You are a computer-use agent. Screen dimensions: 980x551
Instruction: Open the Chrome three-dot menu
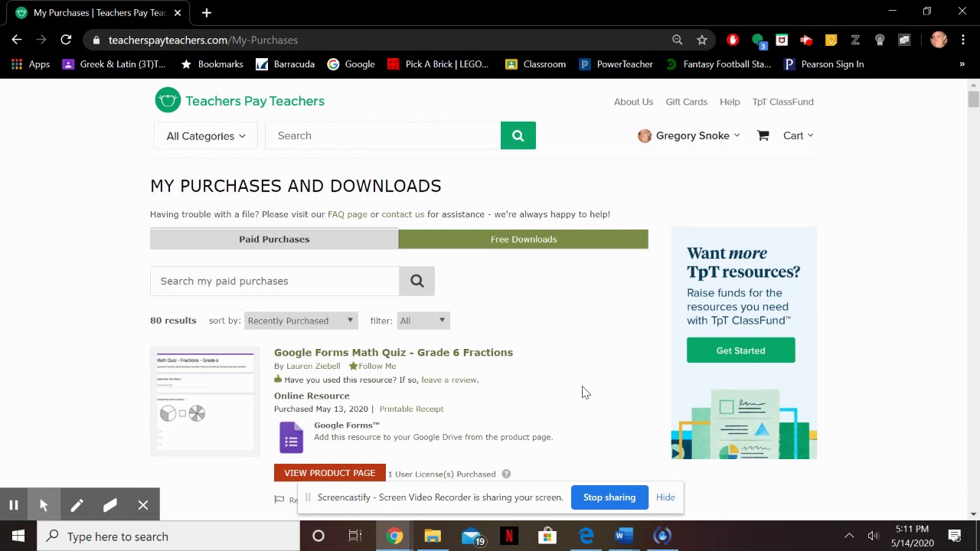(x=963, y=40)
